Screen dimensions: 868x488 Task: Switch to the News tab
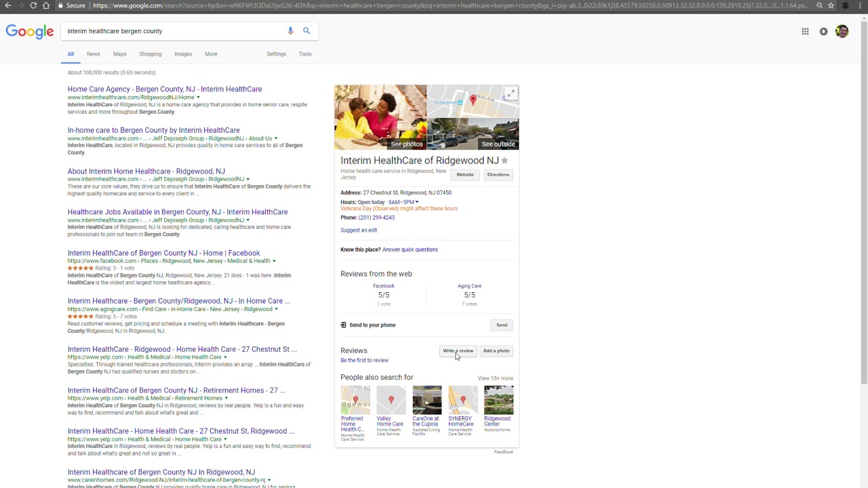point(94,54)
